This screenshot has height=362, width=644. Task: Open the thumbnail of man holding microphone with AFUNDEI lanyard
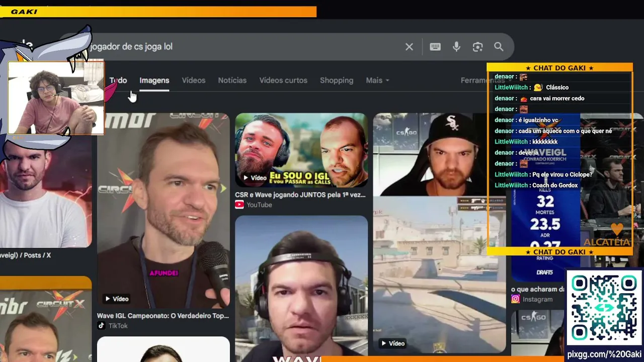pos(163,210)
